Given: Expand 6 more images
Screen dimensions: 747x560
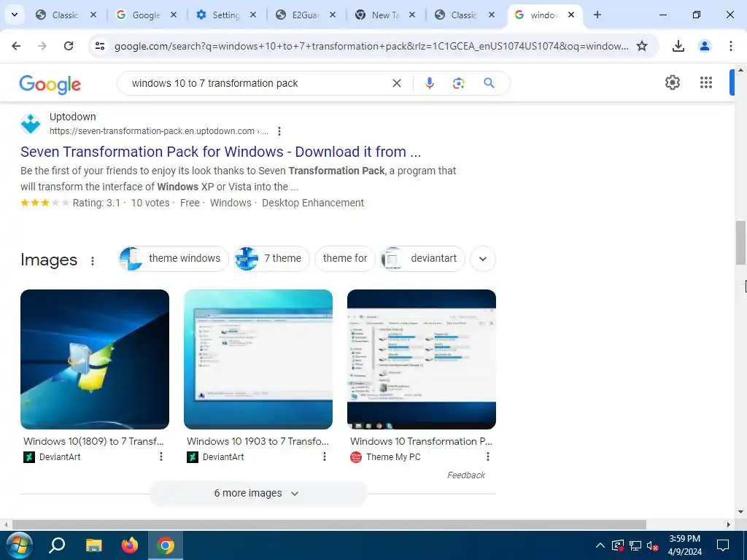Looking at the screenshot, I should point(258,494).
